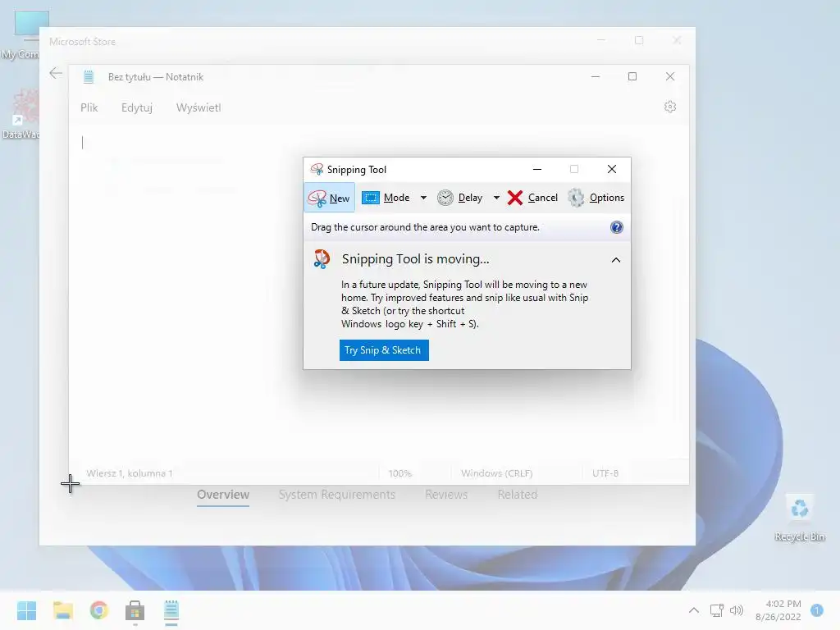Minimize the Notatnik window
This screenshot has width=840, height=630.
[596, 76]
